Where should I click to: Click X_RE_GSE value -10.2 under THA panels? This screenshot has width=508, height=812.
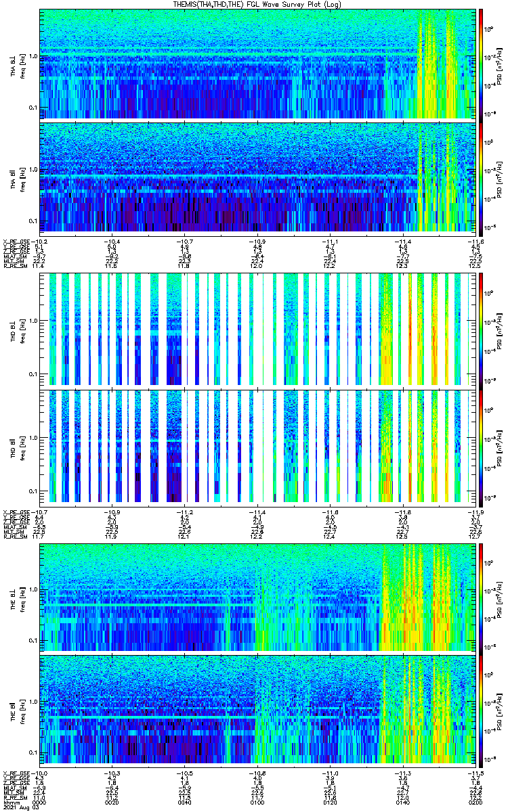point(40,242)
